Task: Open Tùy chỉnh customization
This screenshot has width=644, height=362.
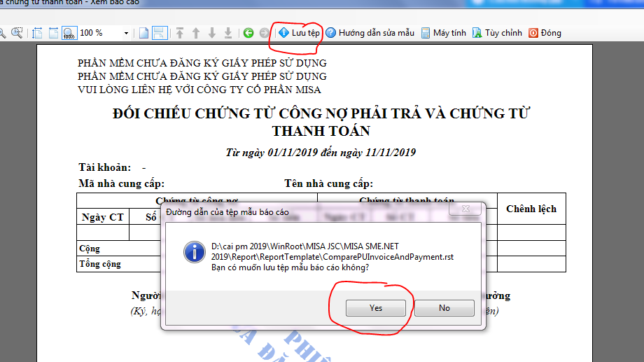Action: coord(497,33)
